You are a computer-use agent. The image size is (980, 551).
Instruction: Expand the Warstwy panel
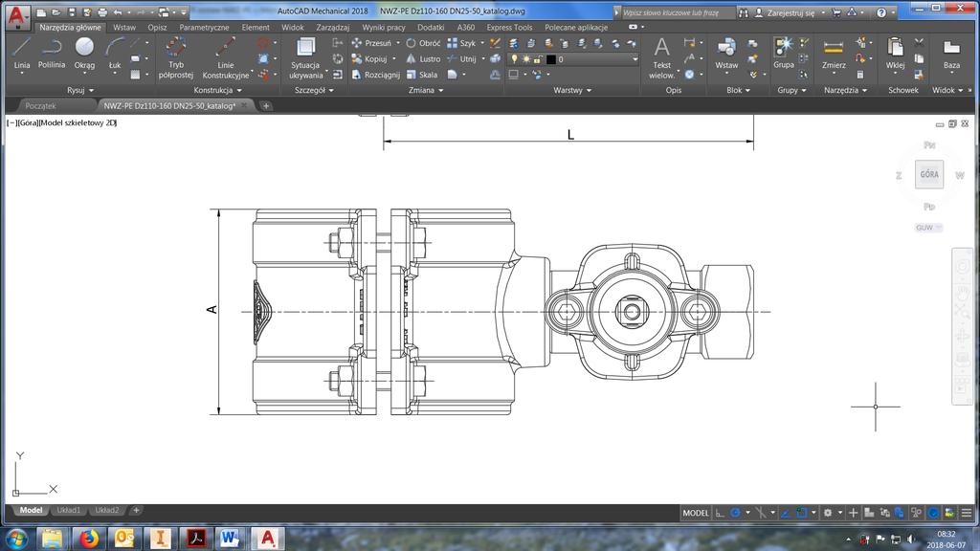coord(572,90)
